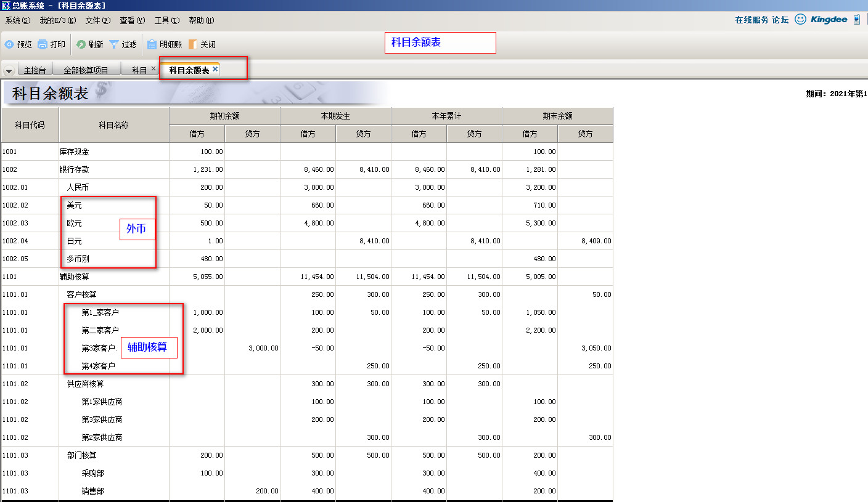
Task: Open the 过滤 filter funnel icon
Action: tap(114, 44)
